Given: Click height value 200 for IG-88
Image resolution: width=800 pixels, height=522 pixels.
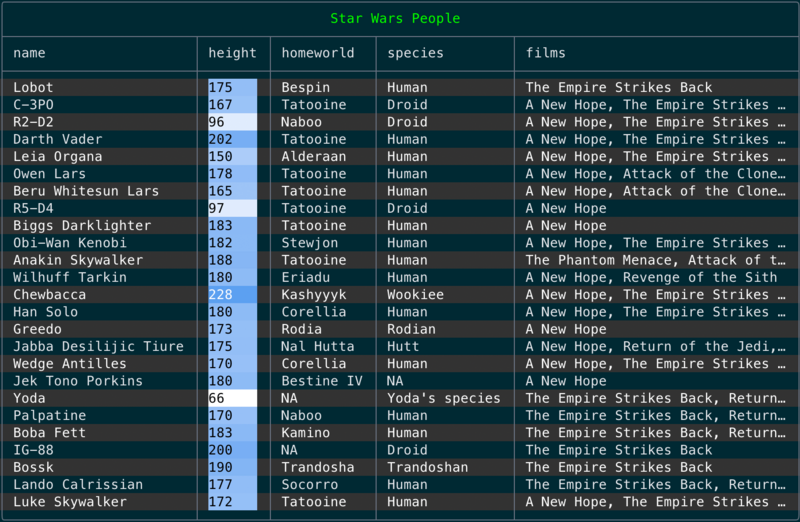Looking at the screenshot, I should [220, 450].
